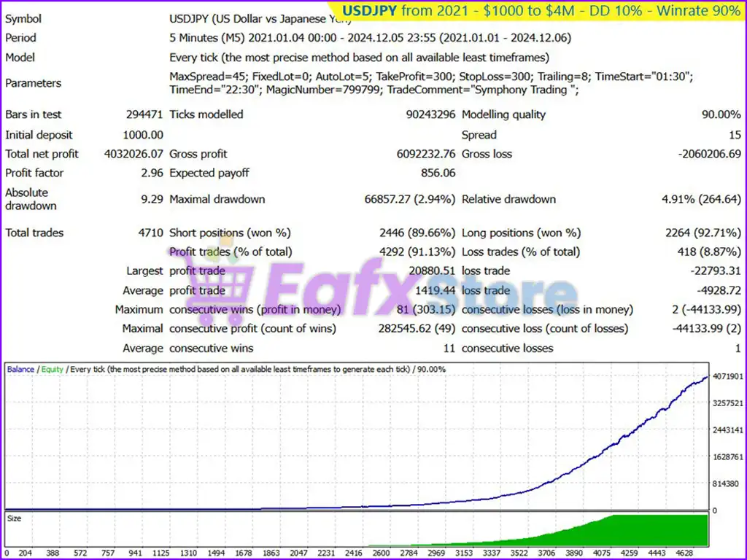The height and width of the screenshot is (560, 747).
Task: Select the expected payoff value "856.06"
Action: click(438, 174)
